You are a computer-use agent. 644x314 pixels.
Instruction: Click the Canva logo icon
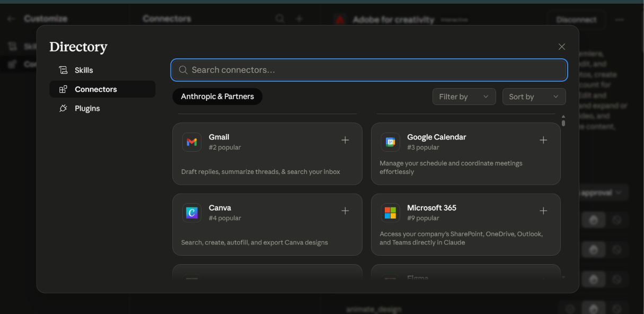[x=192, y=213]
